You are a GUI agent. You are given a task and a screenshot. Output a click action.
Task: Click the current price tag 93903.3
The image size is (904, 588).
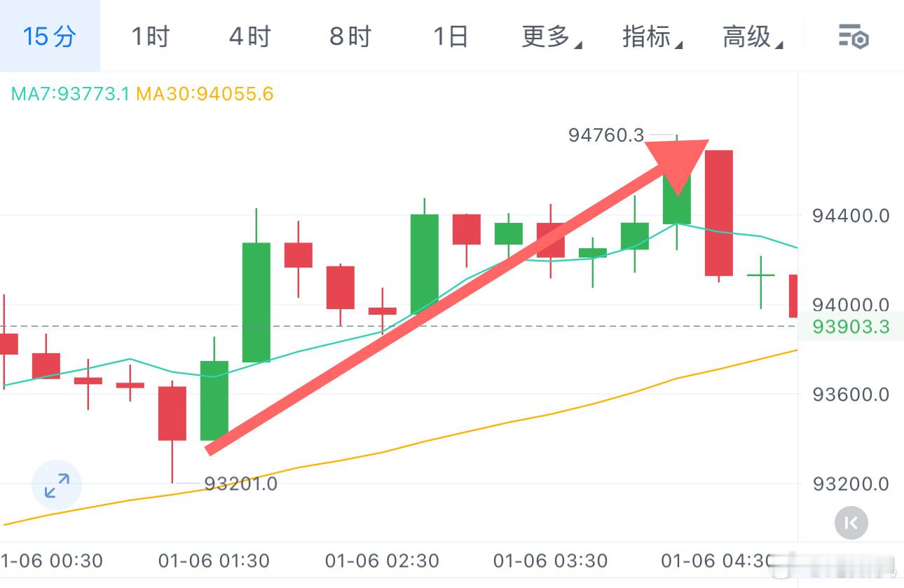tap(850, 327)
